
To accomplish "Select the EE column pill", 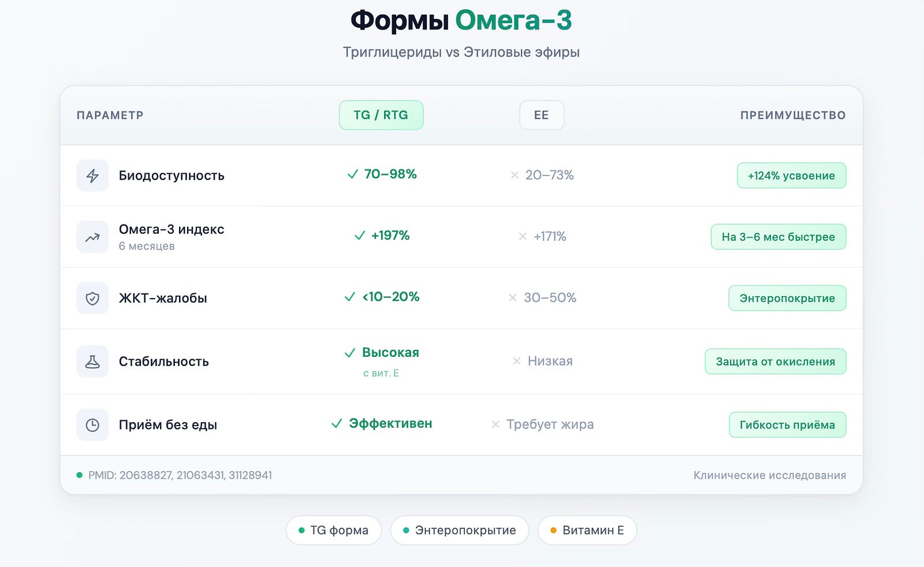I will tap(542, 115).
